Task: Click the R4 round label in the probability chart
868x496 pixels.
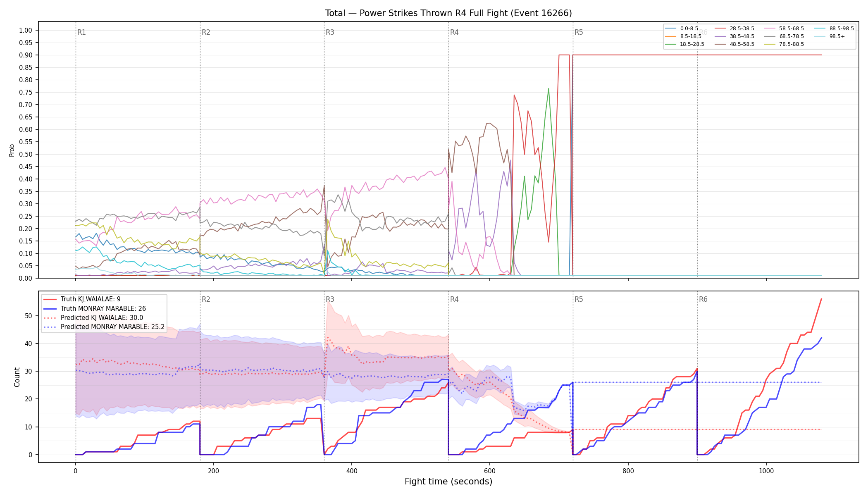Action: coord(454,32)
